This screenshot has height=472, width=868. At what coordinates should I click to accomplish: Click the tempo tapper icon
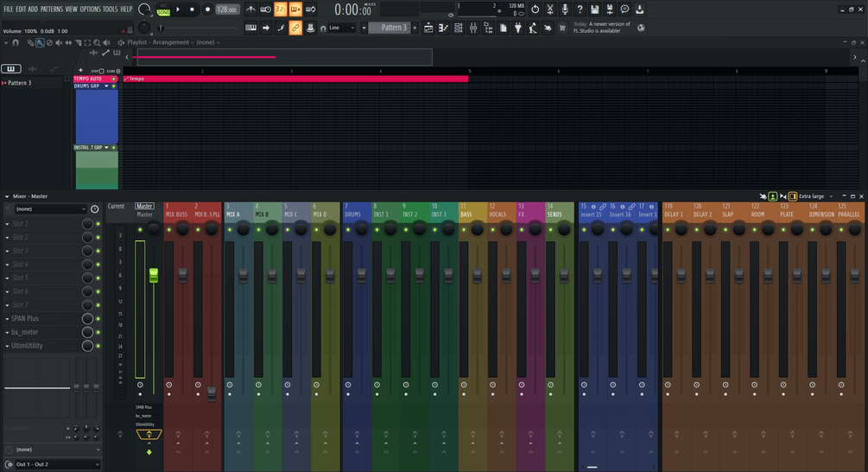click(533, 28)
